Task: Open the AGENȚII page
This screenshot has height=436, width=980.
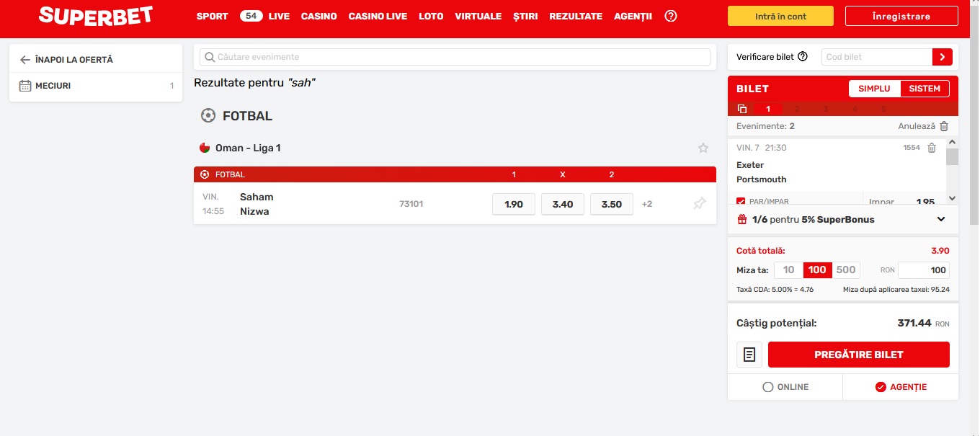Action: [633, 17]
